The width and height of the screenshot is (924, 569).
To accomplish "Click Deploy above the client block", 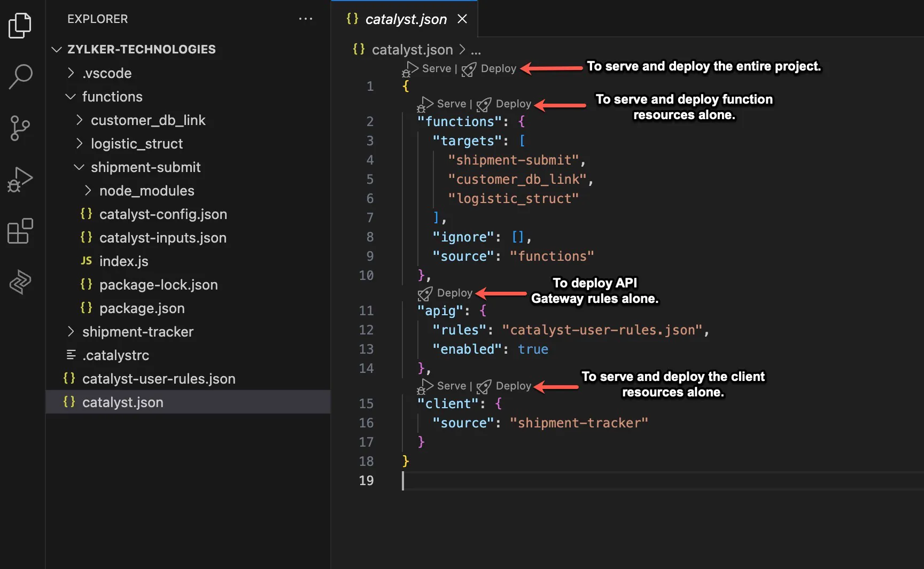I will click(514, 386).
